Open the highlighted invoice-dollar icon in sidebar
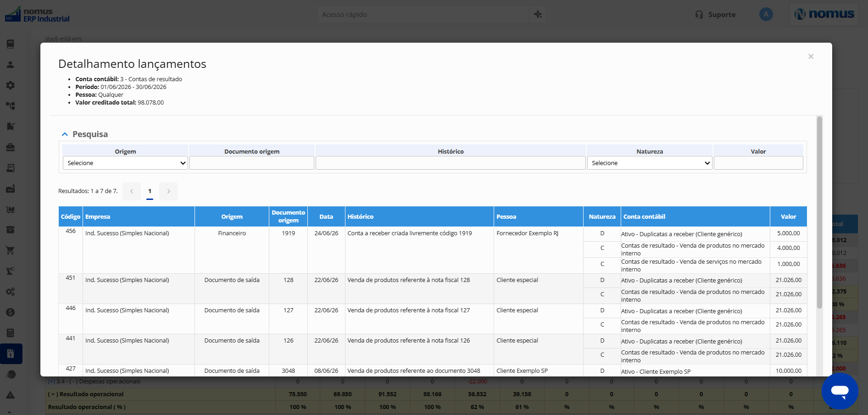This screenshot has width=868, height=415. point(11,354)
